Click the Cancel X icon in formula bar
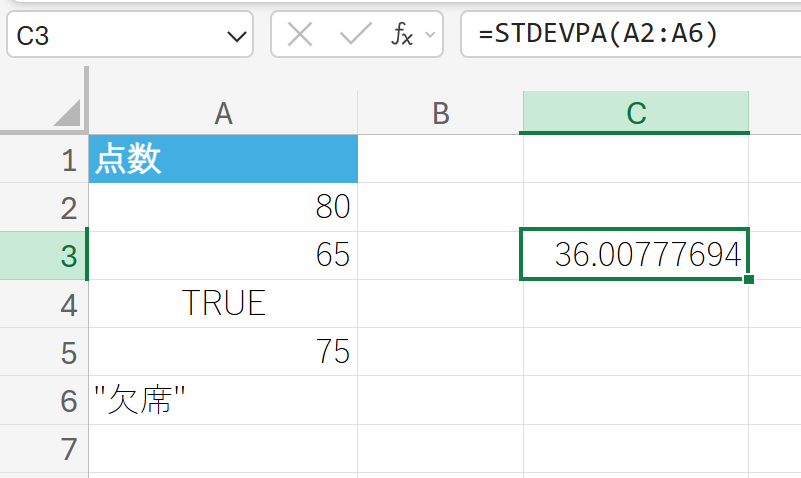Image resolution: width=801 pixels, height=478 pixels. pyautogui.click(x=300, y=36)
